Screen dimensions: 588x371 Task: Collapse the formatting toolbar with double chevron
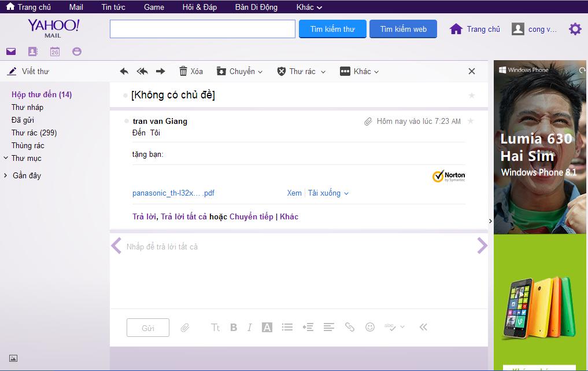(x=423, y=327)
